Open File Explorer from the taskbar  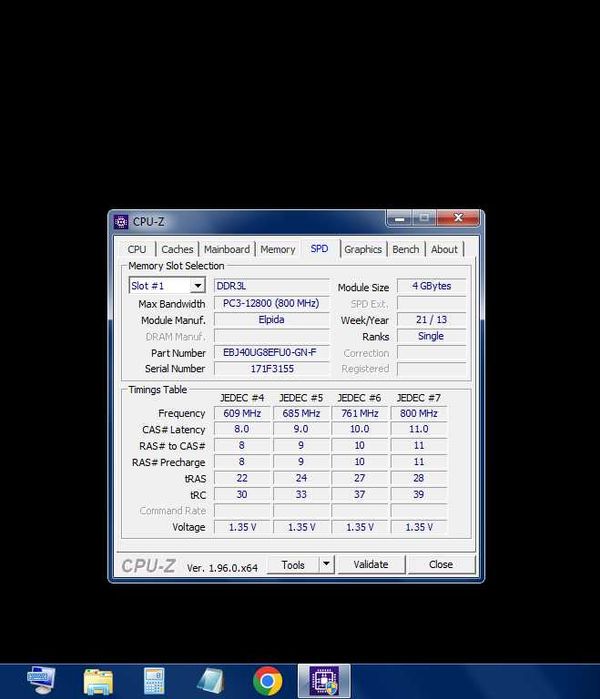click(98, 681)
